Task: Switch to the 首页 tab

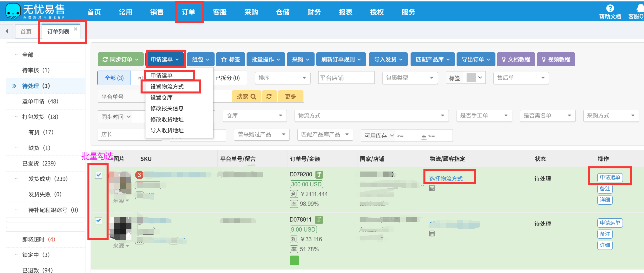Action: tap(26, 31)
